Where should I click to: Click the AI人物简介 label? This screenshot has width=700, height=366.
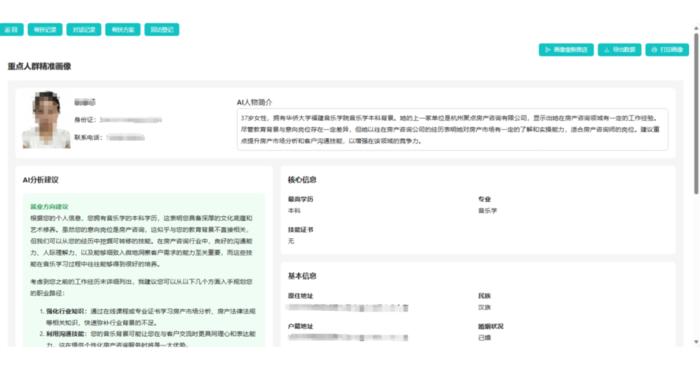254,102
